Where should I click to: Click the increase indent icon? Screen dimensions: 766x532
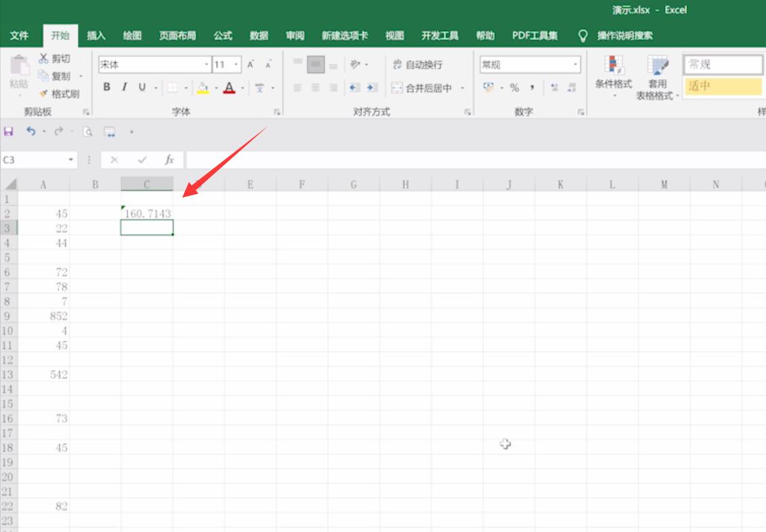(x=373, y=88)
